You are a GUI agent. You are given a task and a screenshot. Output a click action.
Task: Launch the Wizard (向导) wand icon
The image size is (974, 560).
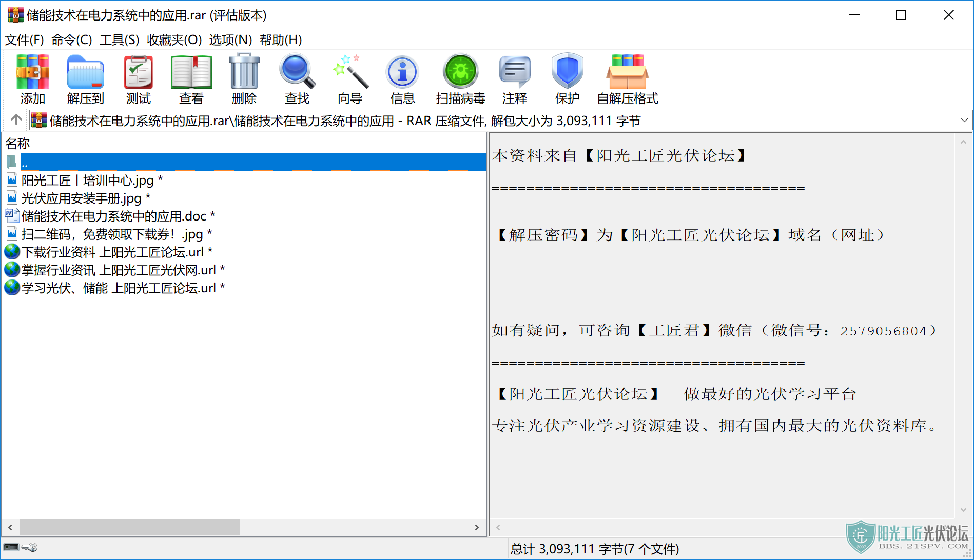point(350,79)
